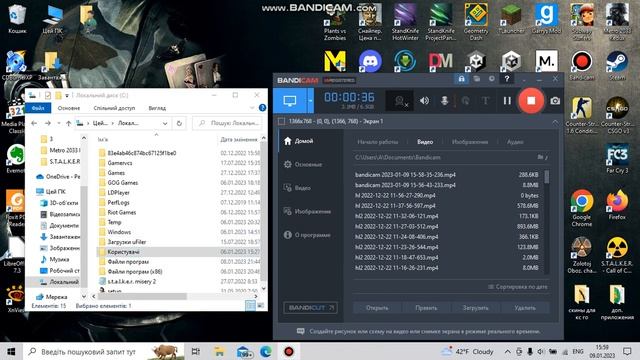The width and height of the screenshot is (640, 360).
Task: Select the GOG Games folder
Action: pyautogui.click(x=122, y=182)
